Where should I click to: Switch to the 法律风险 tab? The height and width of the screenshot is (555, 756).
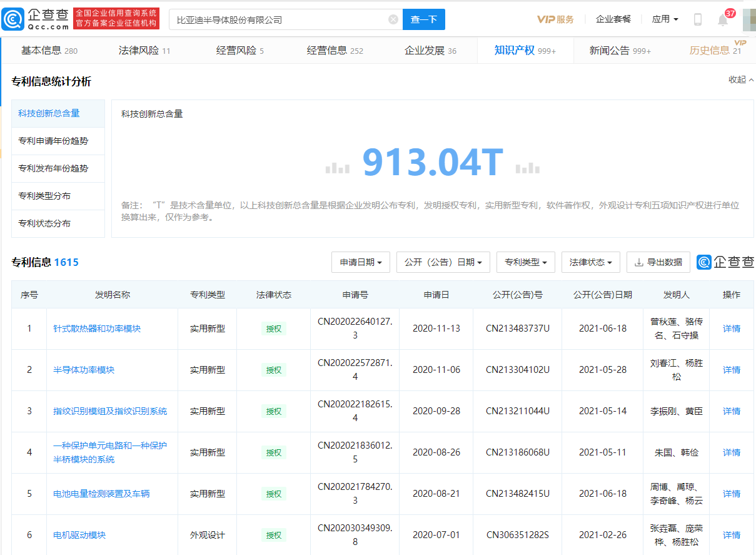(144, 51)
